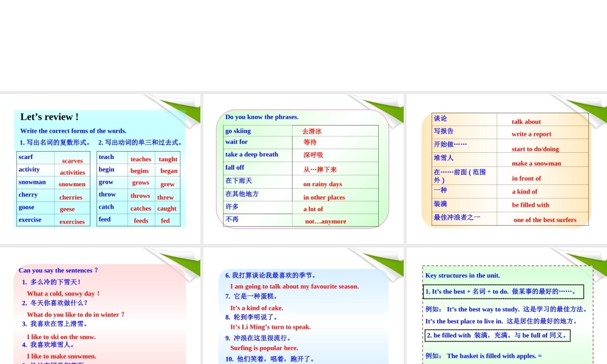Viewport: 607px width, 364px height.
Task: Click the phrase 'a kind of'
Action: [524, 192]
